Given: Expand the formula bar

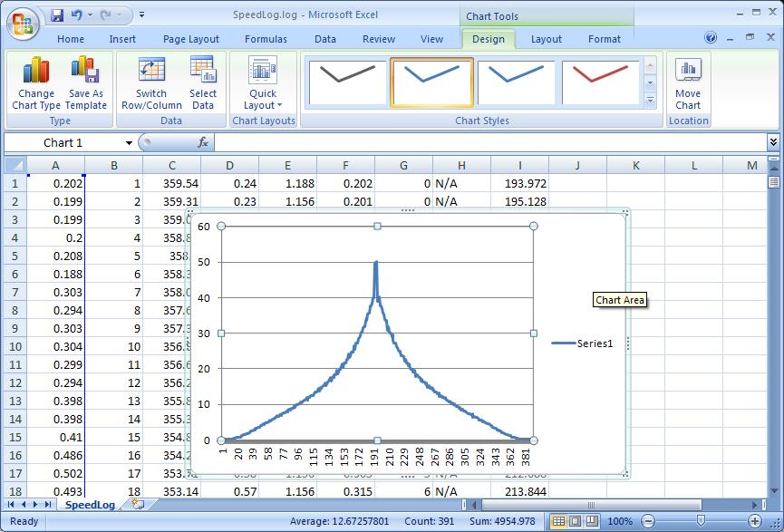Looking at the screenshot, I should (773, 142).
